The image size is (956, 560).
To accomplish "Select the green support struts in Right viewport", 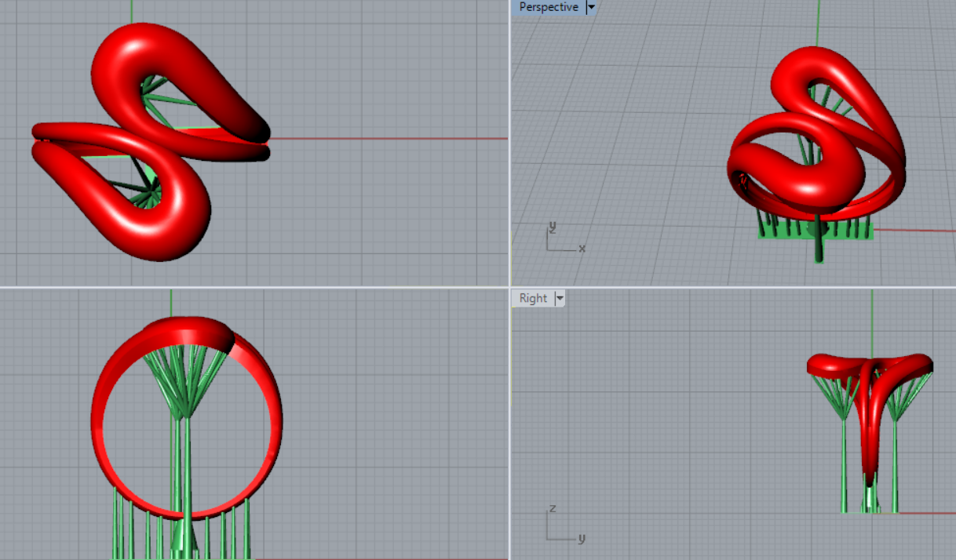I will coord(844,463).
